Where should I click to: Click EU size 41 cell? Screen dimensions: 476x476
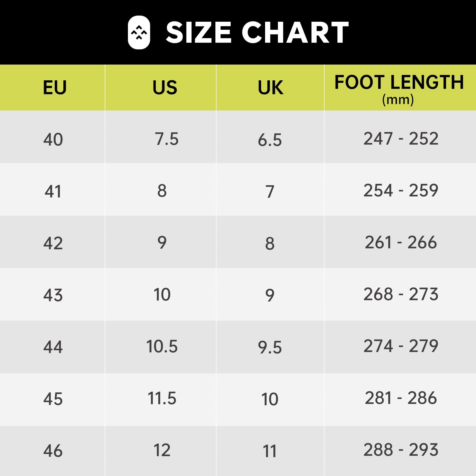(x=53, y=191)
